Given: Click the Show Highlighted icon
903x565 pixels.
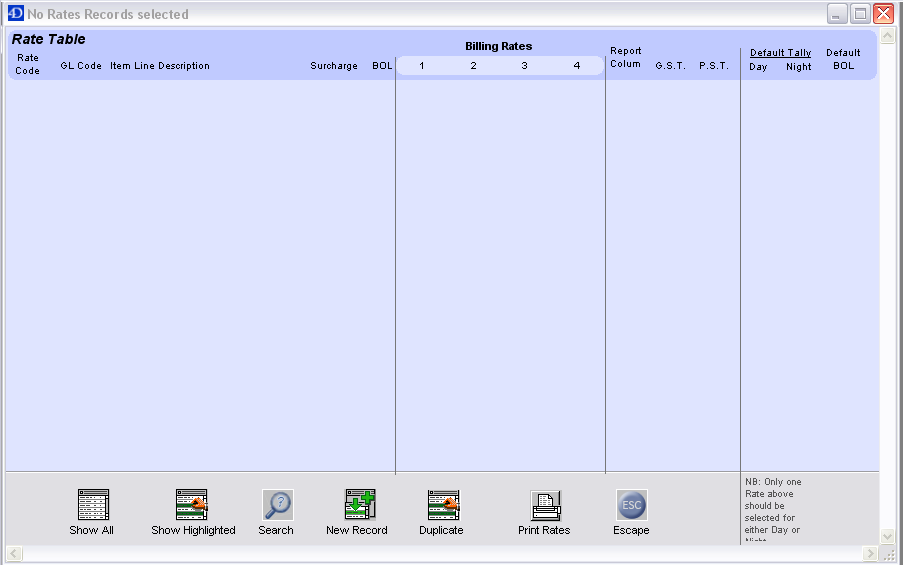Looking at the screenshot, I should [192, 505].
